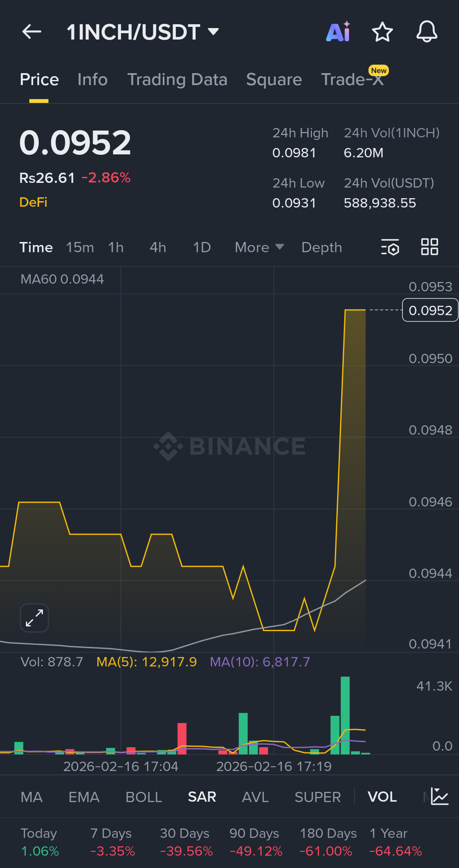Screen dimensions: 459x868
Task: Tap the back arrow icon
Action: point(32,31)
